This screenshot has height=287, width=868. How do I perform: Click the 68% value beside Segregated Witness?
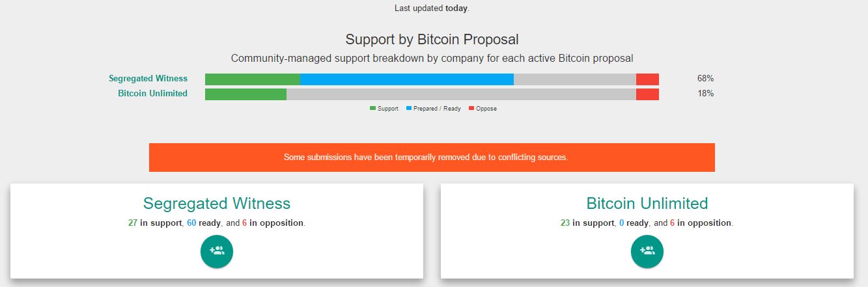coord(705,79)
